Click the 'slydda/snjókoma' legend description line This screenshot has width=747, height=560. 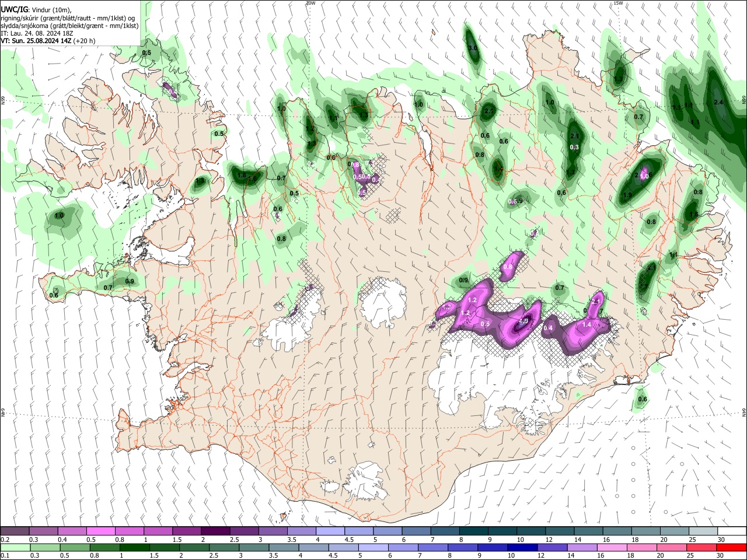click(x=69, y=26)
